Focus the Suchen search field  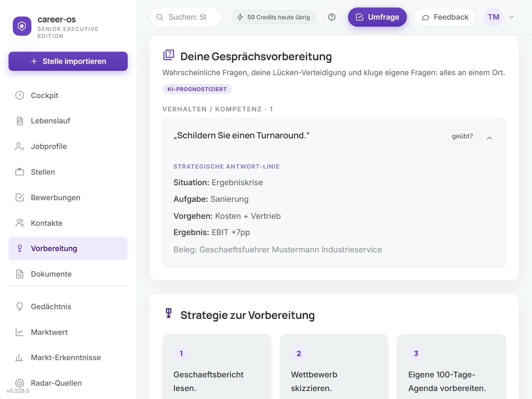click(186, 17)
